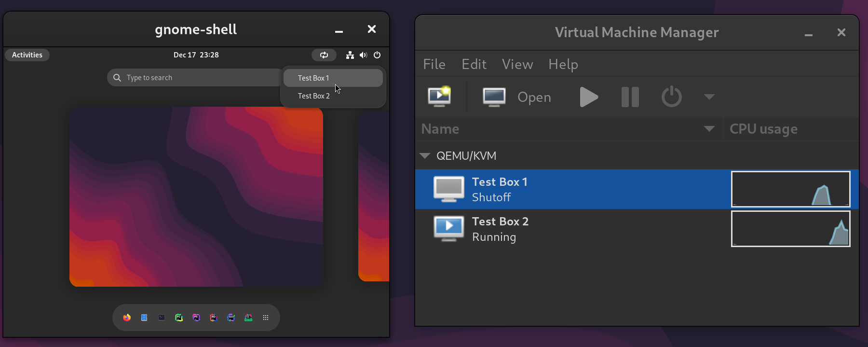Open the Files app in the dash
Screen dimensions: 868x347
pos(144,318)
